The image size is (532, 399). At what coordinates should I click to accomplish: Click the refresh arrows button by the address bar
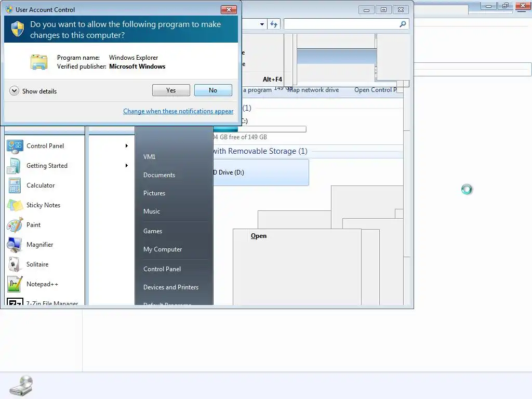click(x=274, y=24)
